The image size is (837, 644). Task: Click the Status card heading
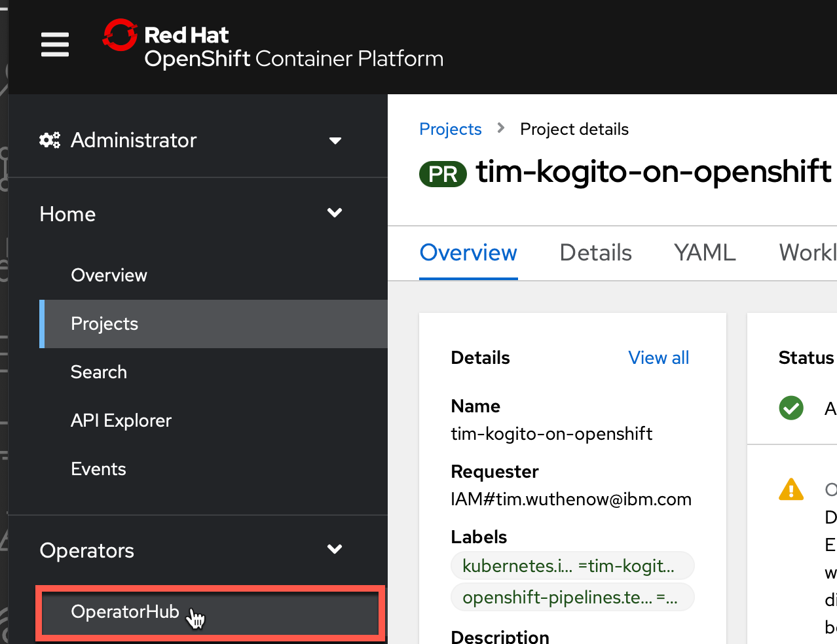click(x=806, y=357)
